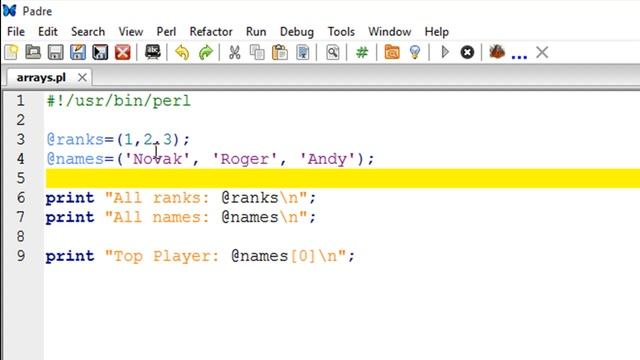Viewport: 640px width, 360px height.
Task: Open the Window menu
Action: (x=390, y=32)
